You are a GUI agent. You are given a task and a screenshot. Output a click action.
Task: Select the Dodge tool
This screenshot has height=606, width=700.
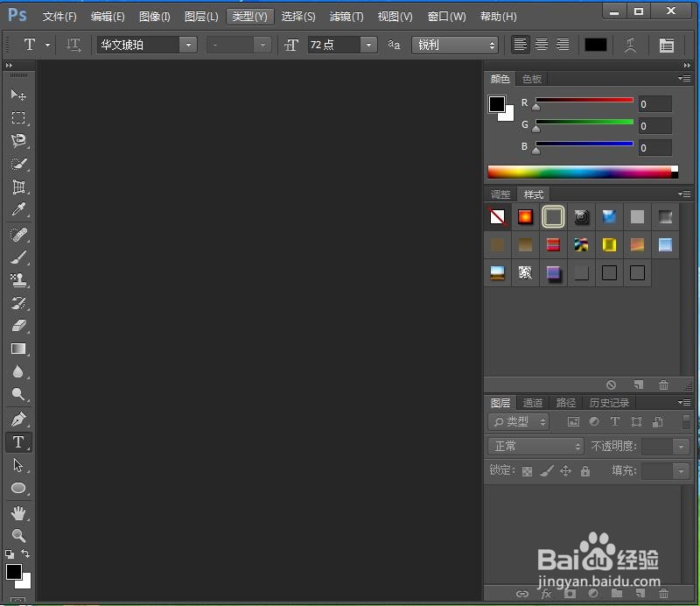(18, 395)
